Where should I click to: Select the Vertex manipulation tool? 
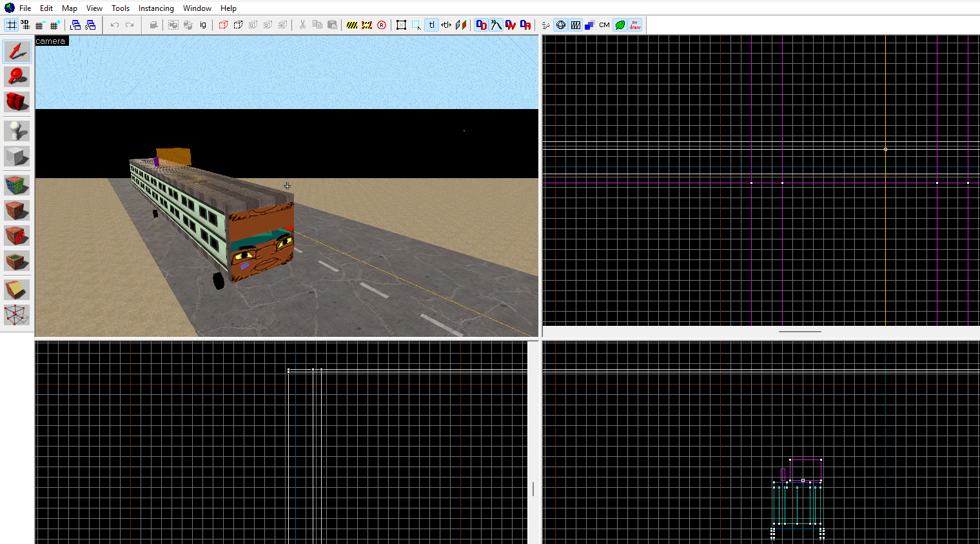[17, 315]
